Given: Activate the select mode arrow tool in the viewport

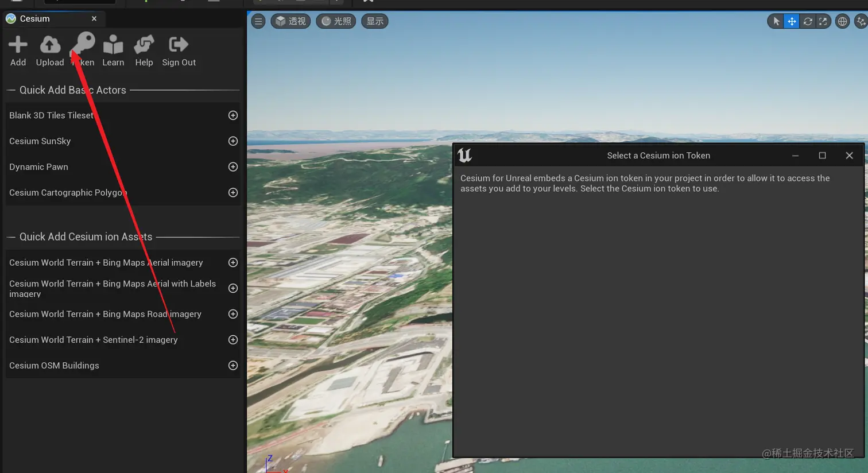Looking at the screenshot, I should pyautogui.click(x=776, y=21).
